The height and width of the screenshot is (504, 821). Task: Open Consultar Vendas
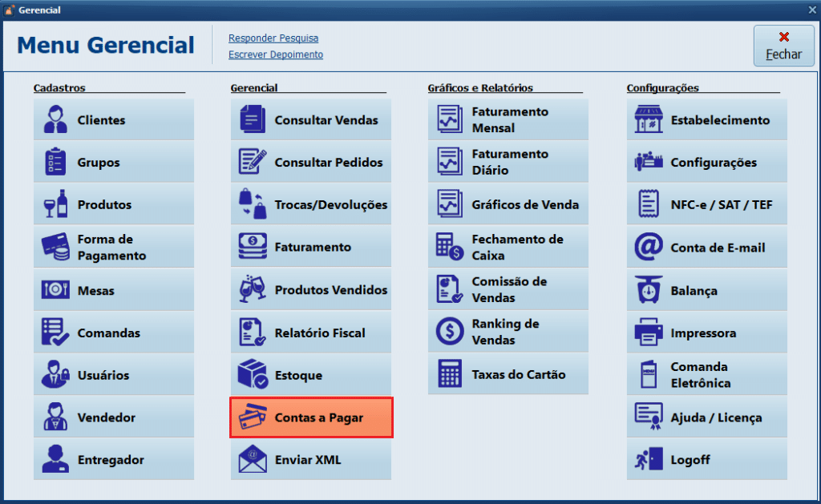tap(311, 120)
